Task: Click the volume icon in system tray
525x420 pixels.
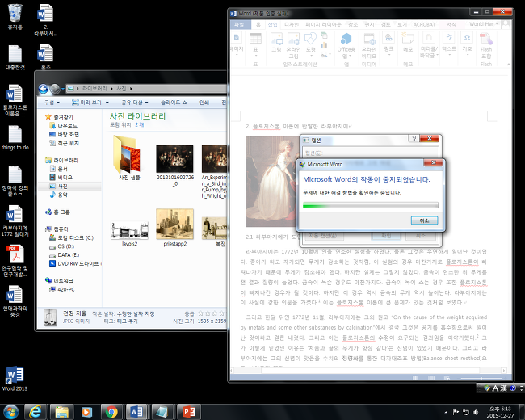Action: point(476,412)
